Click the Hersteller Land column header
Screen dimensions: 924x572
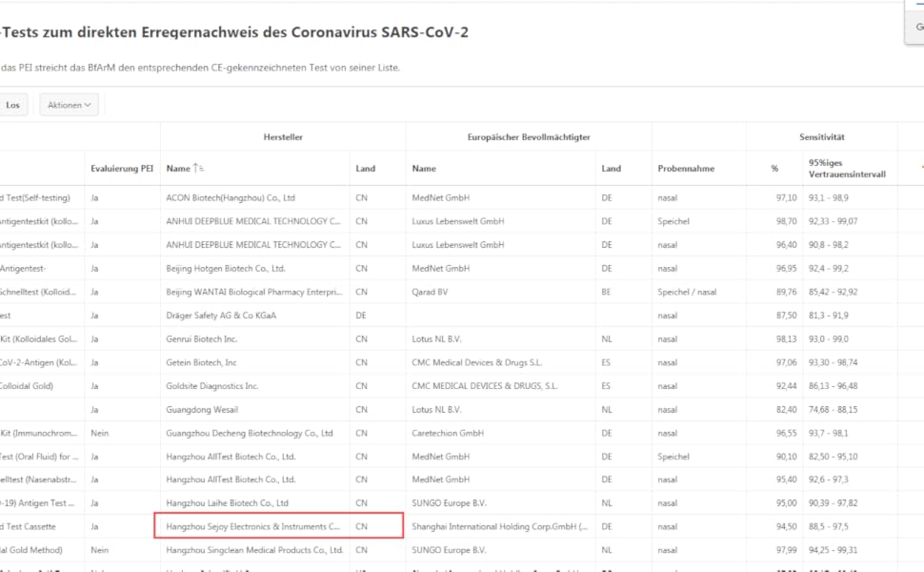click(366, 169)
